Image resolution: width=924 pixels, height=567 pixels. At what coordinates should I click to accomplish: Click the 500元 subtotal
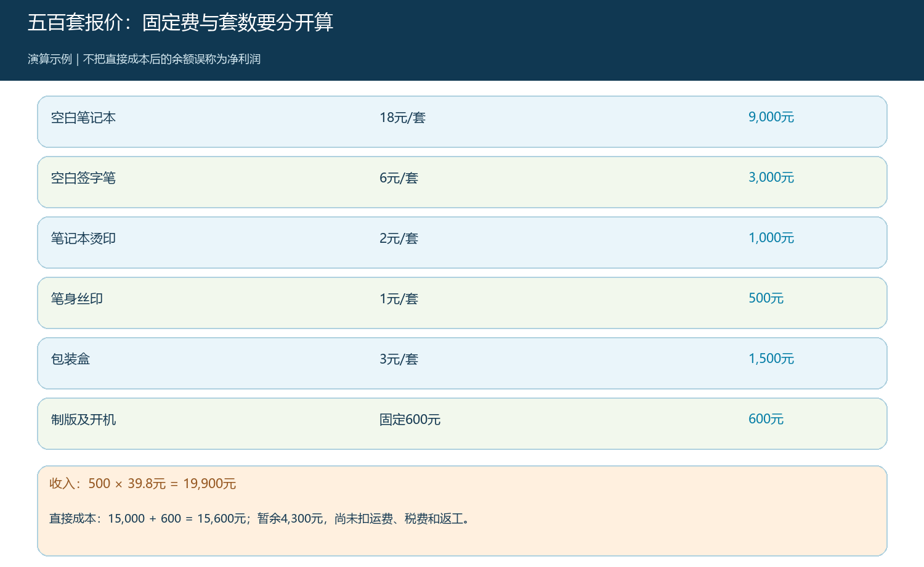pyautogui.click(x=766, y=298)
